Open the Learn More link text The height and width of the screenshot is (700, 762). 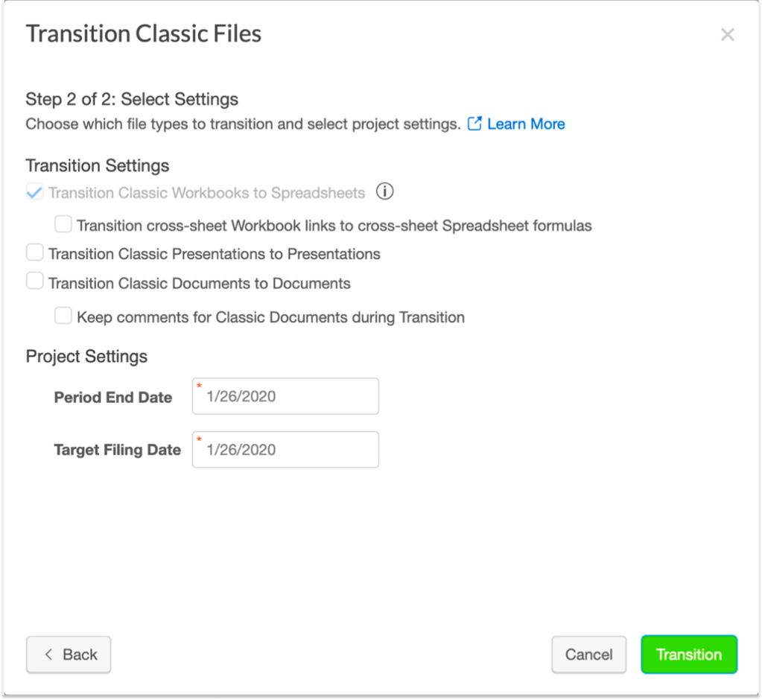click(x=526, y=124)
